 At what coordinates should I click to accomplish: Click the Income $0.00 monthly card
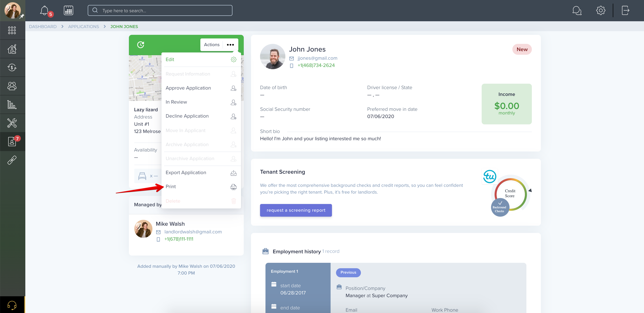point(507,104)
